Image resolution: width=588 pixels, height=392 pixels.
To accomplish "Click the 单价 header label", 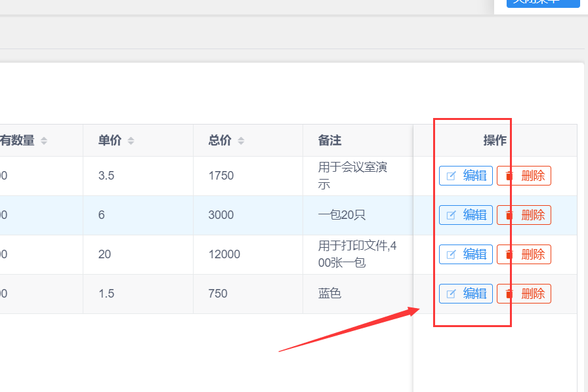I will [110, 140].
